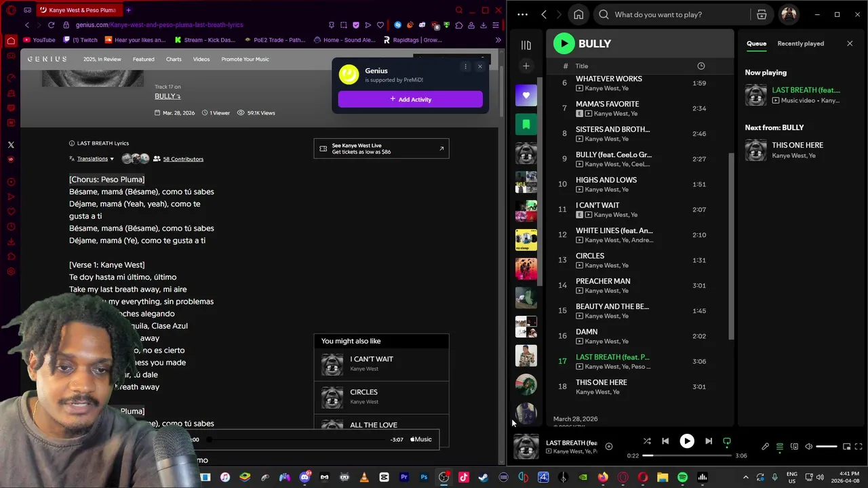
Task: Go back in Spotify navigation
Action: coord(544,14)
